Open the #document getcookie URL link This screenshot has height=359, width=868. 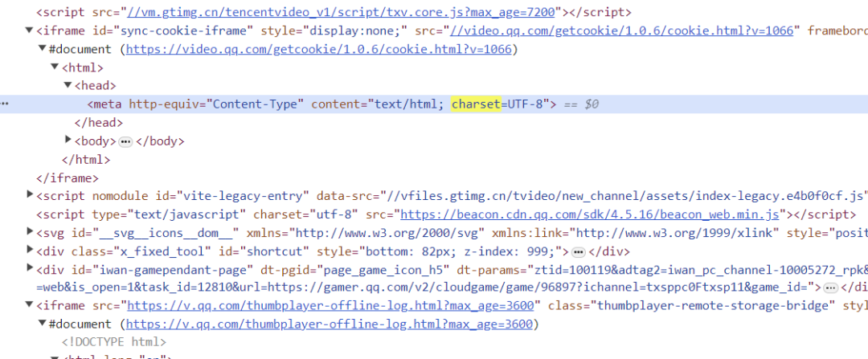[x=319, y=49]
